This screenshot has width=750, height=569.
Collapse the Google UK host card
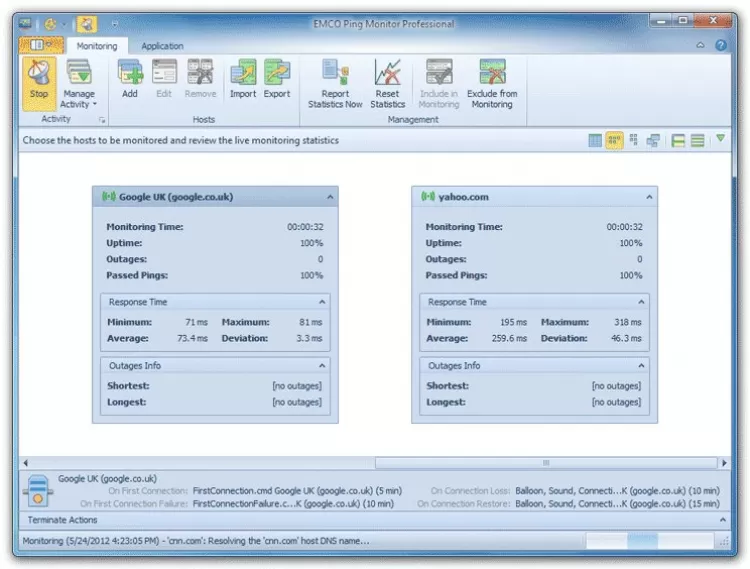(x=330, y=197)
